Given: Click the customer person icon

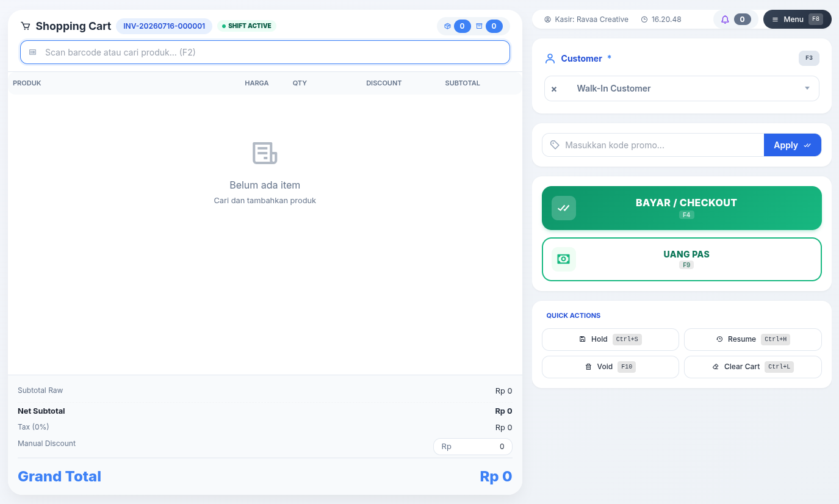Looking at the screenshot, I should pos(550,59).
